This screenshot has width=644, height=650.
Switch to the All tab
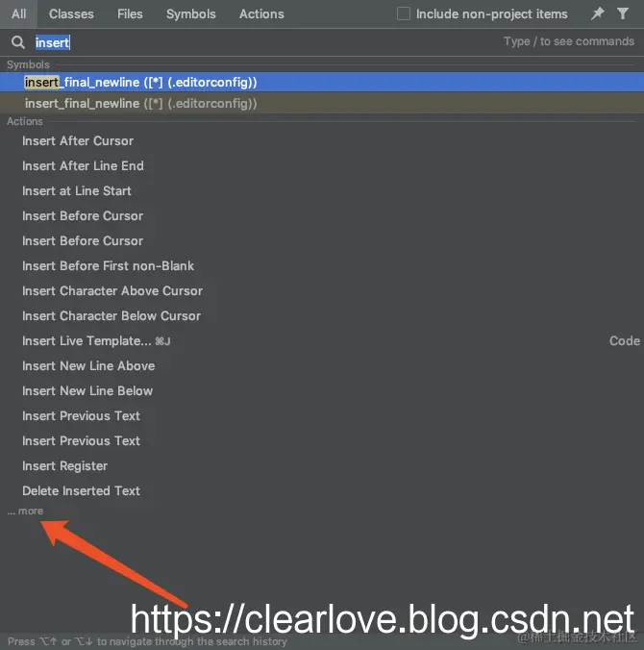(18, 13)
